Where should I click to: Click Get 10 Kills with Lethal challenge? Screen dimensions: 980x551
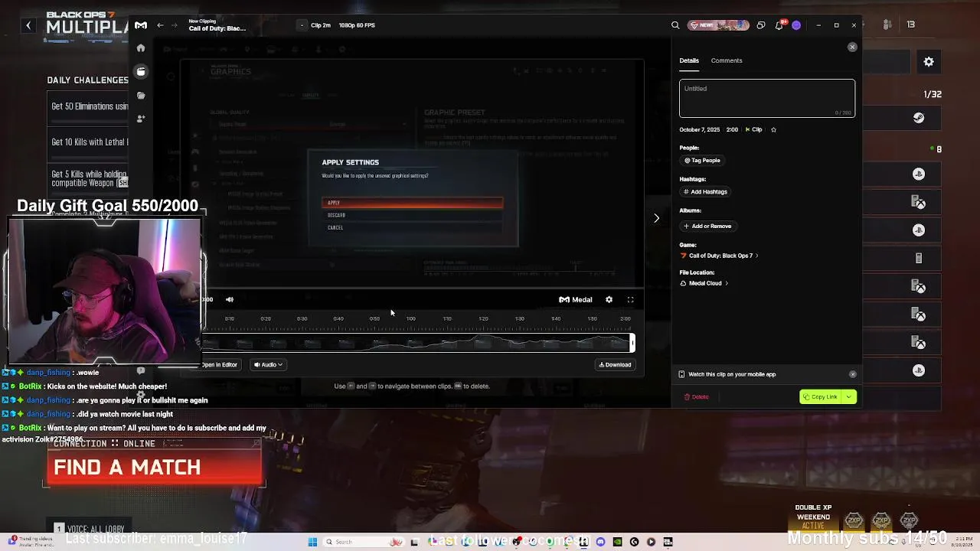point(90,142)
